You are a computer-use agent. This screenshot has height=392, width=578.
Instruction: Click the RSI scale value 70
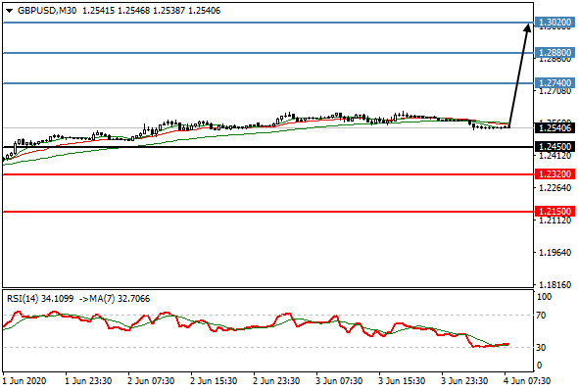[541, 316]
